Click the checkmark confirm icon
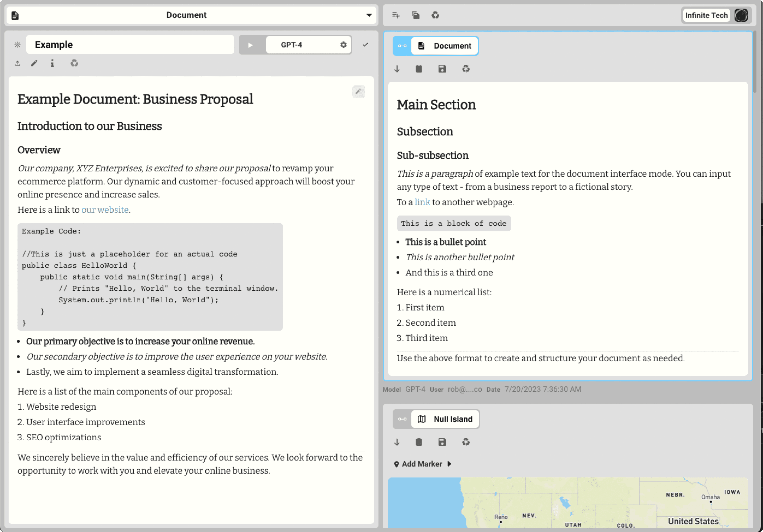The width and height of the screenshot is (763, 532). pyautogui.click(x=365, y=45)
